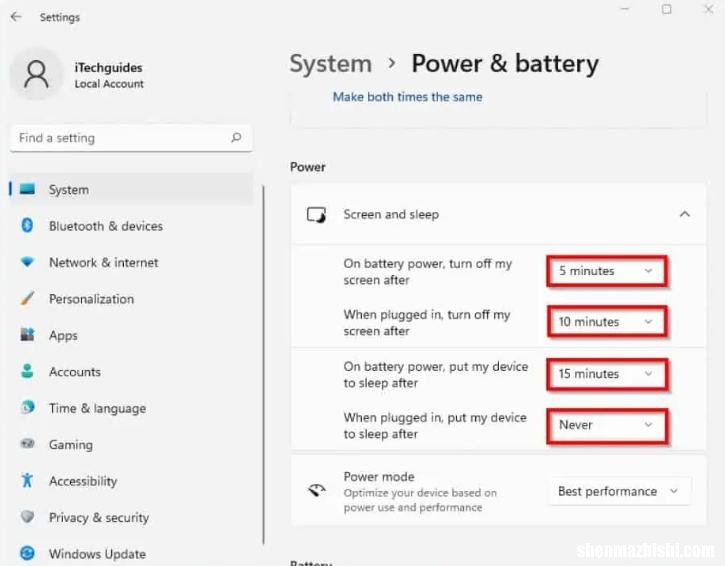This screenshot has height=566, width=725.
Task: Click the Accessibility figure icon
Action: point(27,480)
